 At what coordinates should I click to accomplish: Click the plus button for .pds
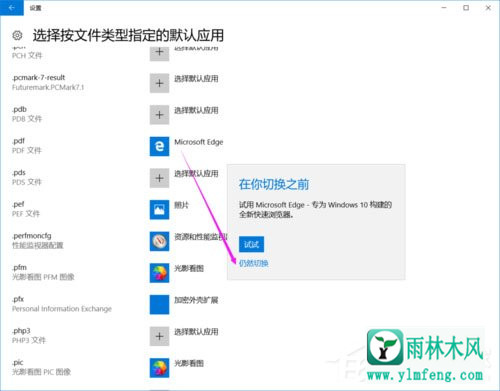(x=159, y=178)
